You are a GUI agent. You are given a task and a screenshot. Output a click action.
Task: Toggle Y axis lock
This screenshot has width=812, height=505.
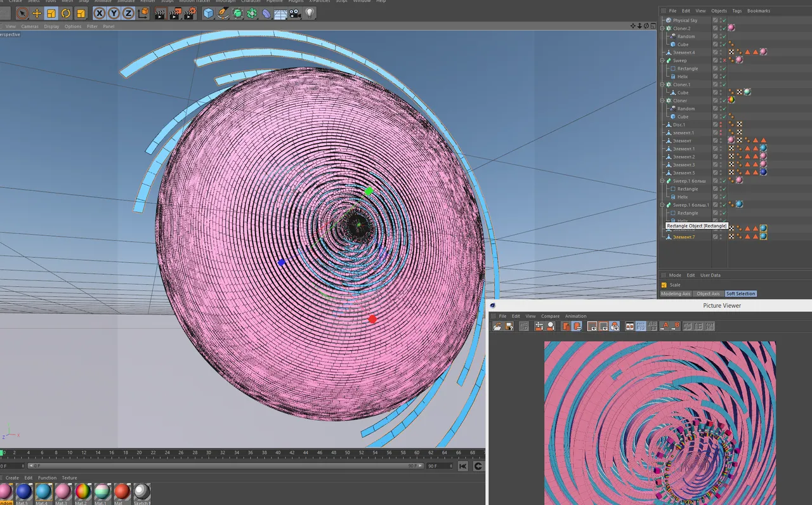(114, 13)
